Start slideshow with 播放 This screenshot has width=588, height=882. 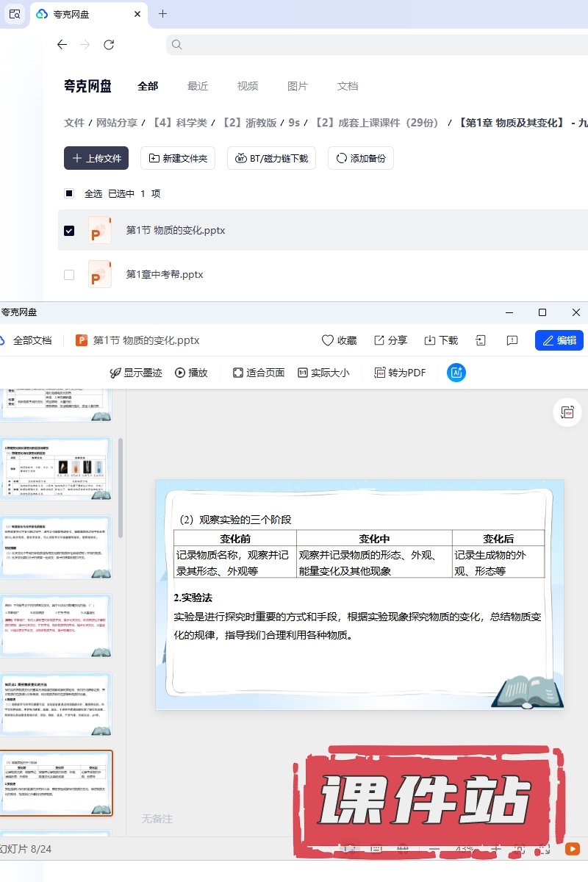point(191,373)
